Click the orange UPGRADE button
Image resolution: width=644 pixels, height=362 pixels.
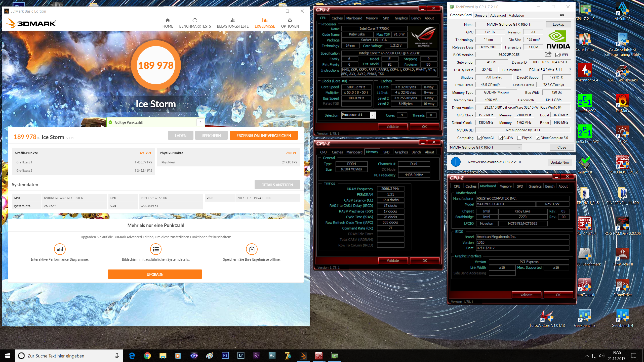pos(155,274)
